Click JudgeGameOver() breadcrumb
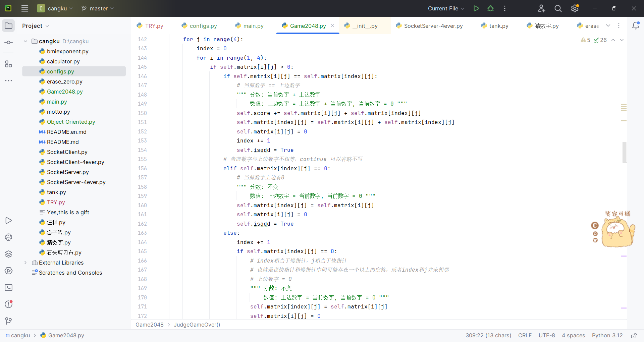644x342 pixels. (x=197, y=325)
